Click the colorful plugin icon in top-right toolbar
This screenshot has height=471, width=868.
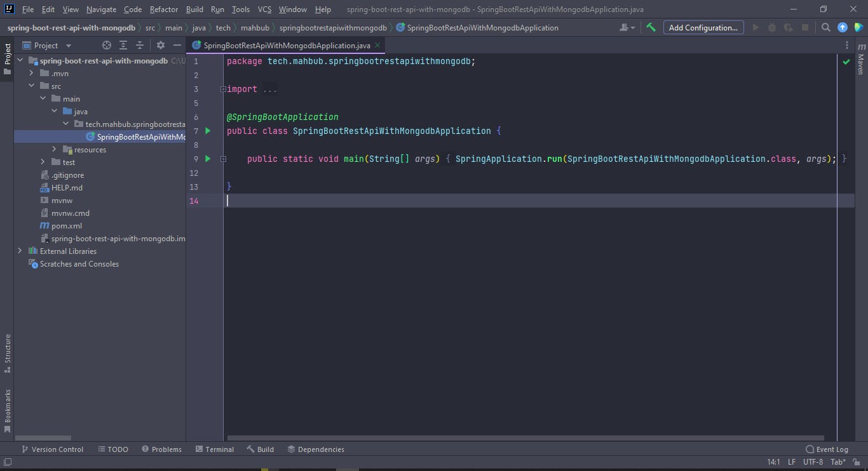(858, 27)
